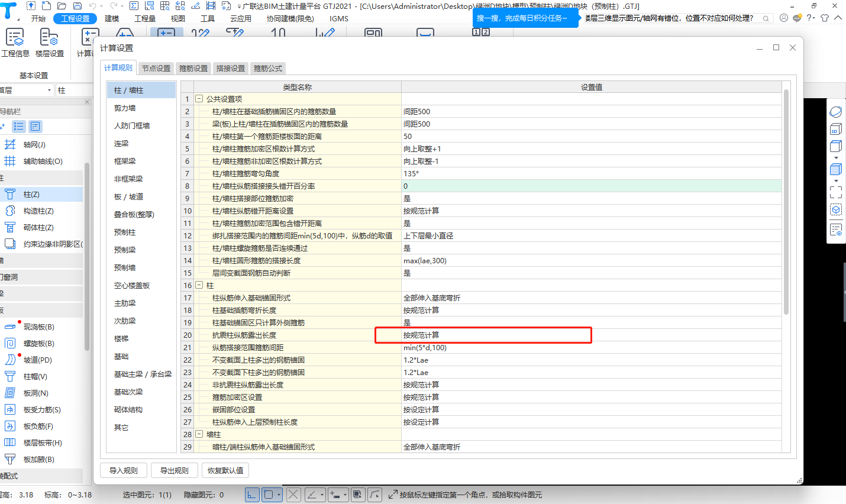Open the 云应用 ribbon menu

[241, 18]
